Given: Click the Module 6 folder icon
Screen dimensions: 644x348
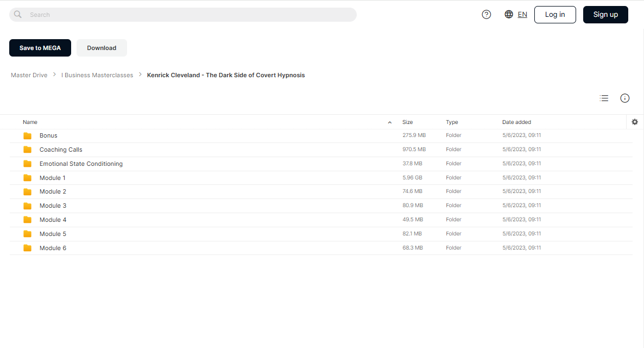Looking at the screenshot, I should click(x=28, y=248).
